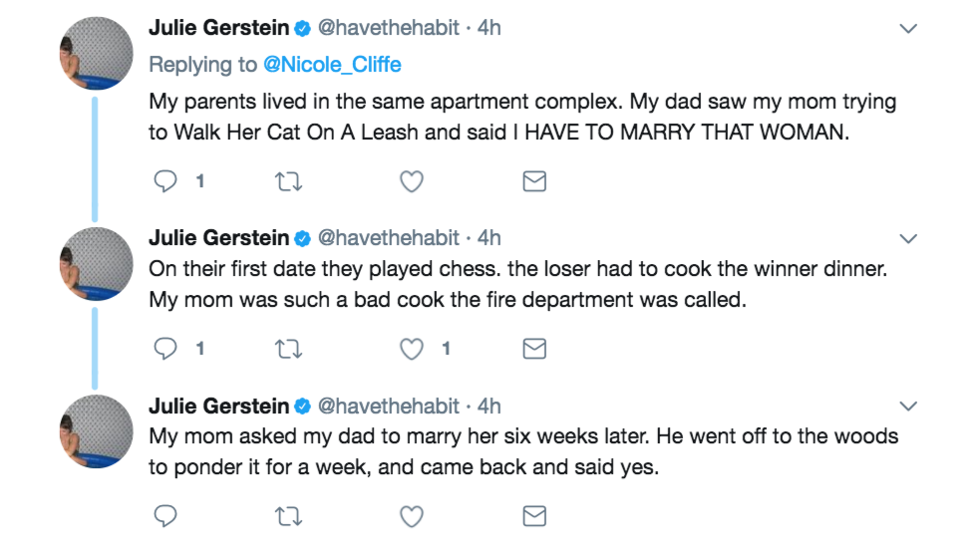The width and height of the screenshot is (980, 541).
Task: Open the 4h timestamp of third tweet
Action: pos(489,406)
